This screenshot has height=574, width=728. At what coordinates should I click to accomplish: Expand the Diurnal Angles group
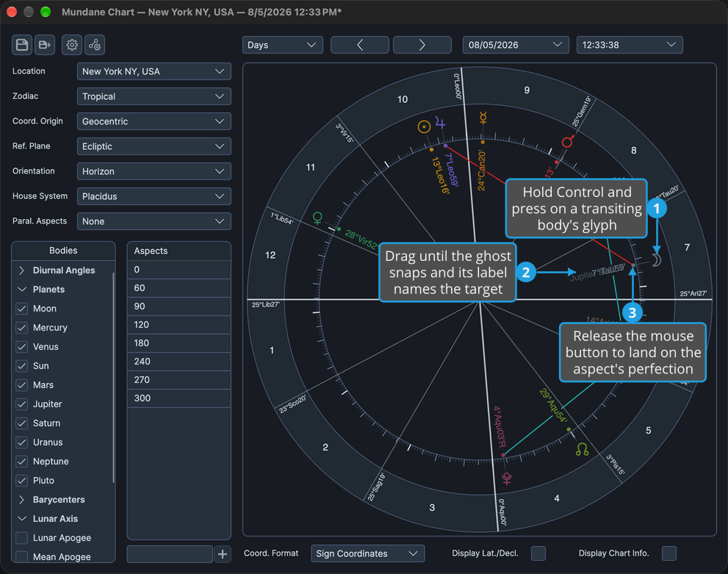pos(22,270)
